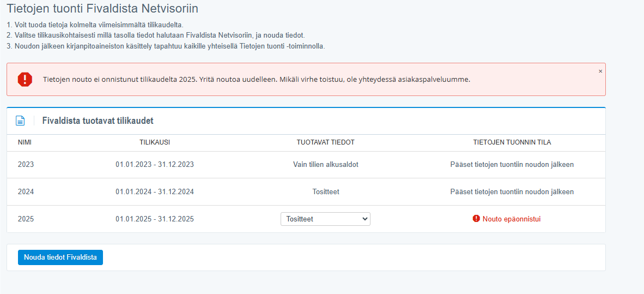
Task: Click the NIMI column header
Action: [x=25, y=142]
